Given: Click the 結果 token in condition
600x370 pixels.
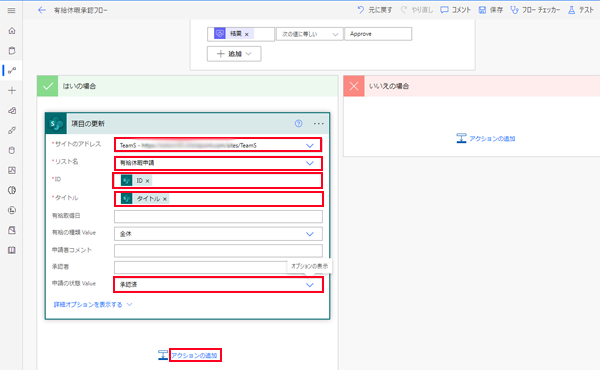Looking at the screenshot, I should (x=235, y=34).
